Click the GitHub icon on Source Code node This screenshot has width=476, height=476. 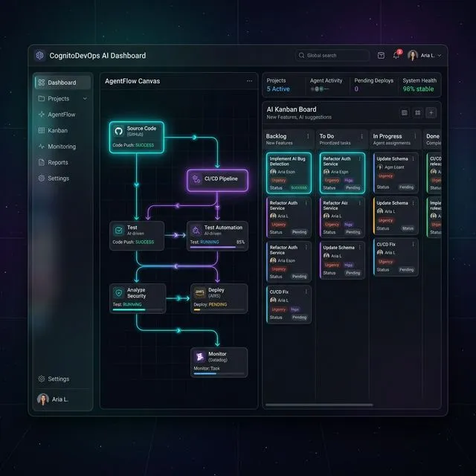coord(119,131)
